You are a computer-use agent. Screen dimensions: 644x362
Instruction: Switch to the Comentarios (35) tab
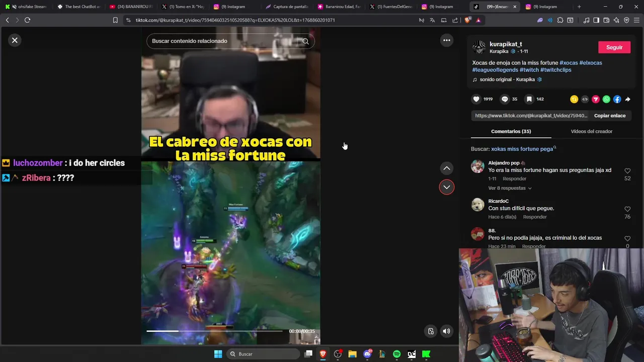tap(511, 131)
